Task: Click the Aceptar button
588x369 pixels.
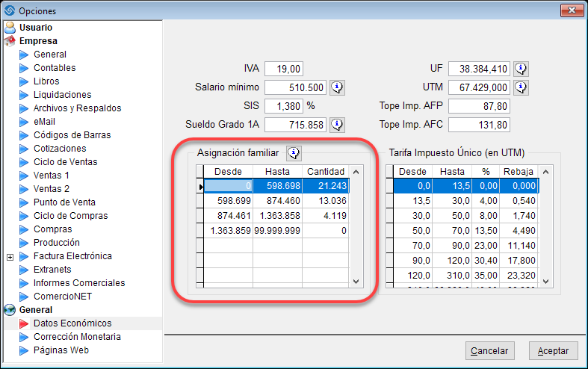Action: click(553, 350)
